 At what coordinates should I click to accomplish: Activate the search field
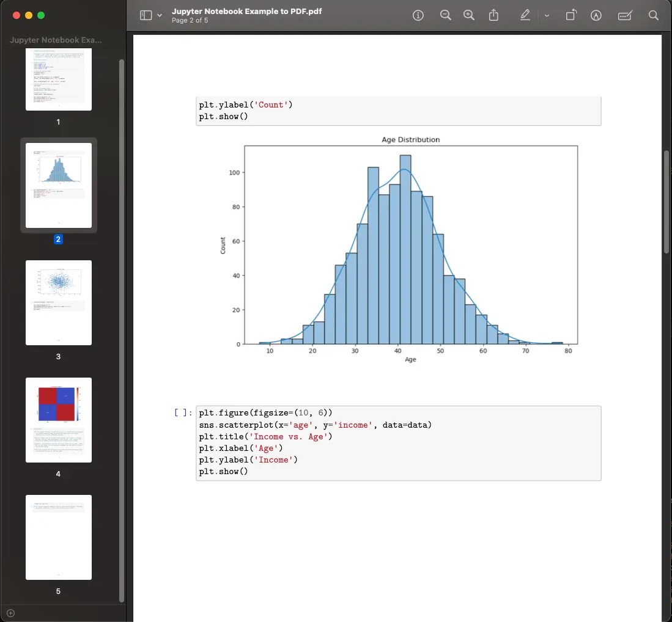click(654, 15)
